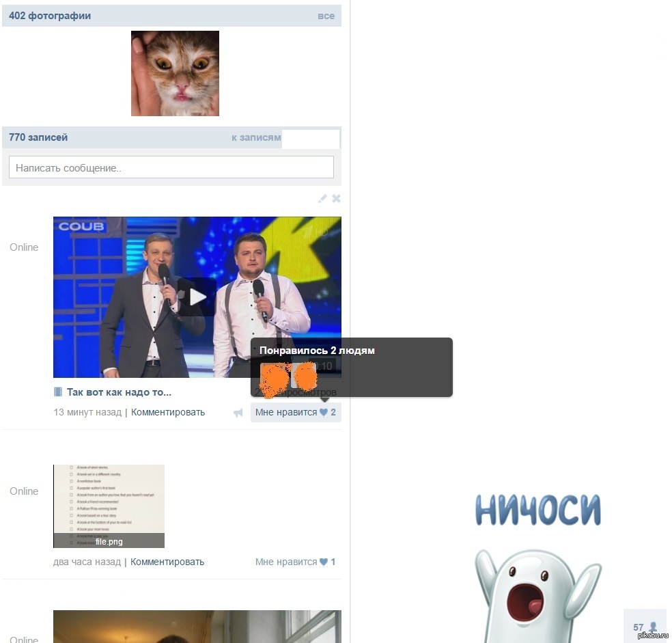Click the 'НИЧОСИ' ghost sticker
Image resolution: width=672 pixels, height=643 pixels.
538,567
